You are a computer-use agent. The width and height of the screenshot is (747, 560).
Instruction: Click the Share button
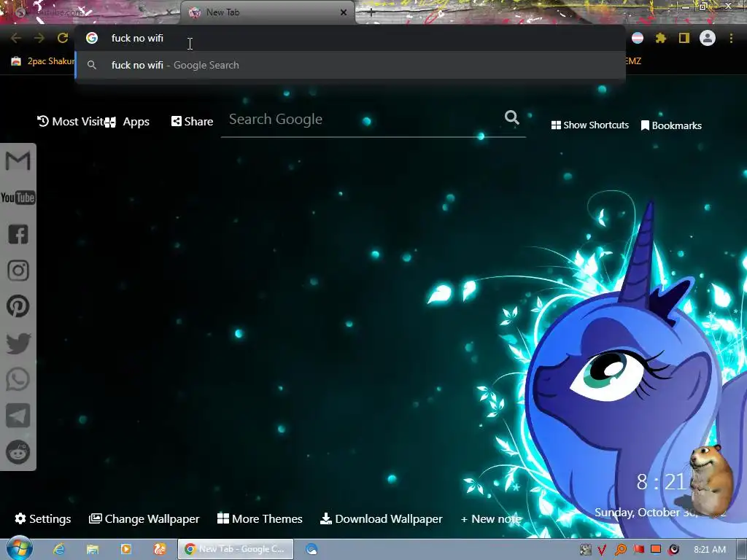pos(192,122)
